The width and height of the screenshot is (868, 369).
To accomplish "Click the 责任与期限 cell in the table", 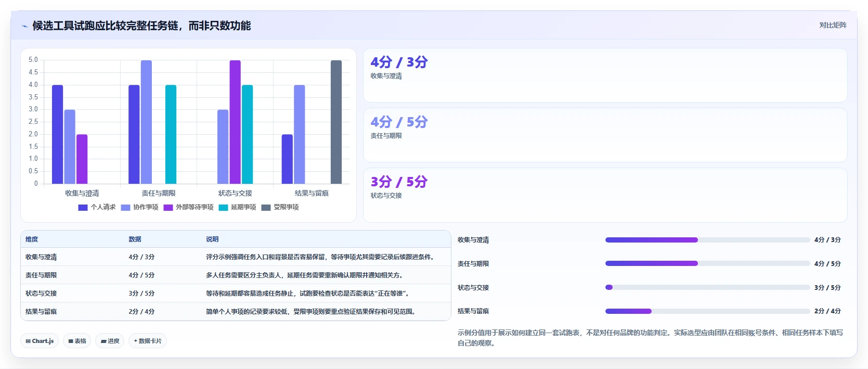I will [41, 275].
